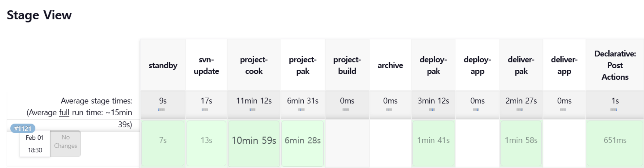Screen dimensions: 644x168
Task: Click the Feb 01 18:30 build date
Action: click(x=35, y=144)
